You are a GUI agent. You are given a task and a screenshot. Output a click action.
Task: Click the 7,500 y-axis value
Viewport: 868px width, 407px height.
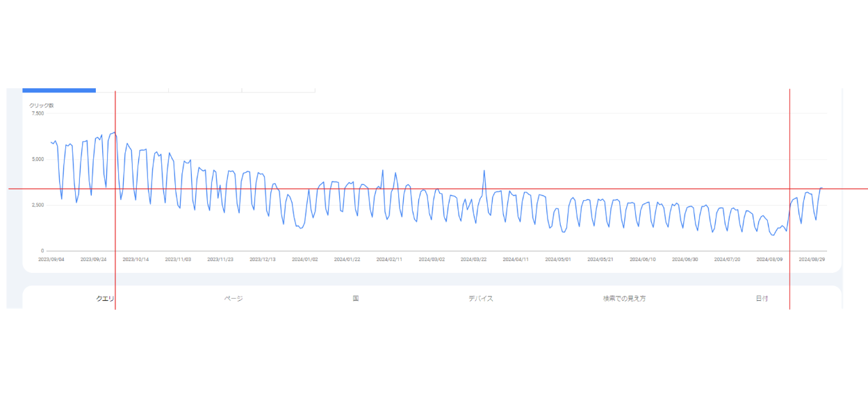[x=37, y=113]
